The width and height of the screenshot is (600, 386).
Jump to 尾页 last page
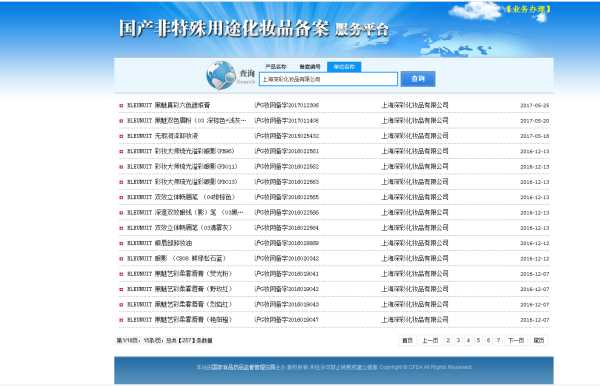pyautogui.click(x=539, y=340)
